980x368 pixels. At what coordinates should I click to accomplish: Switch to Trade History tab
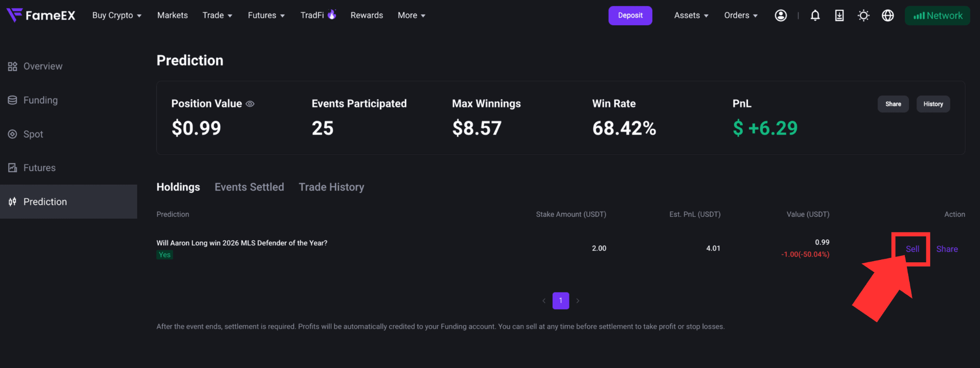pos(332,187)
